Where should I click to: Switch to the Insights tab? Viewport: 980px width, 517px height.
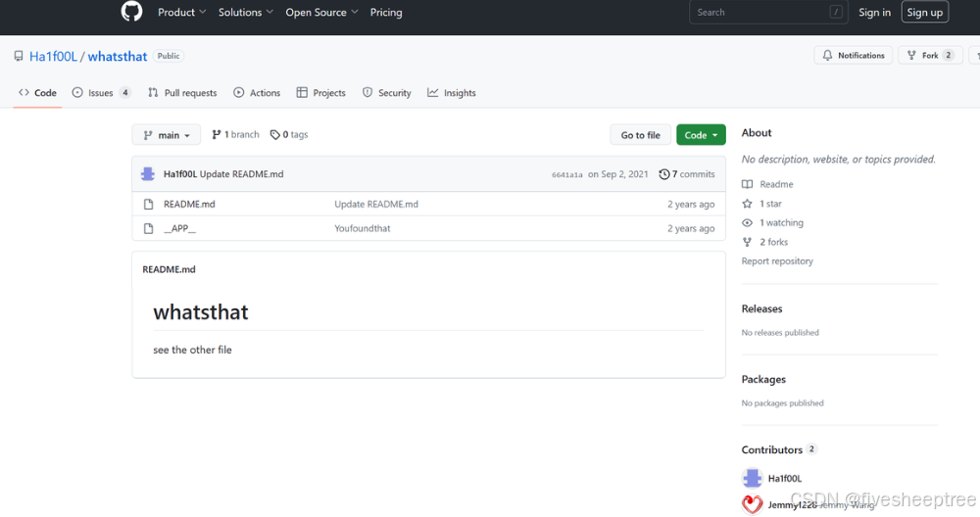452,92
